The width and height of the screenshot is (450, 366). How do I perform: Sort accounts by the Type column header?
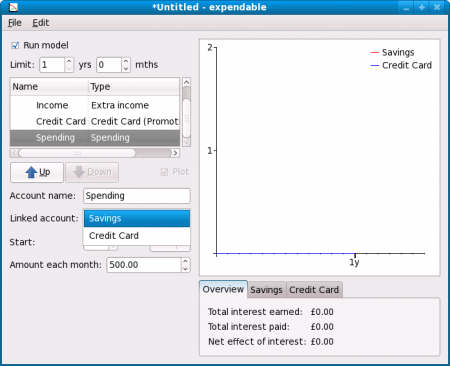(x=134, y=87)
